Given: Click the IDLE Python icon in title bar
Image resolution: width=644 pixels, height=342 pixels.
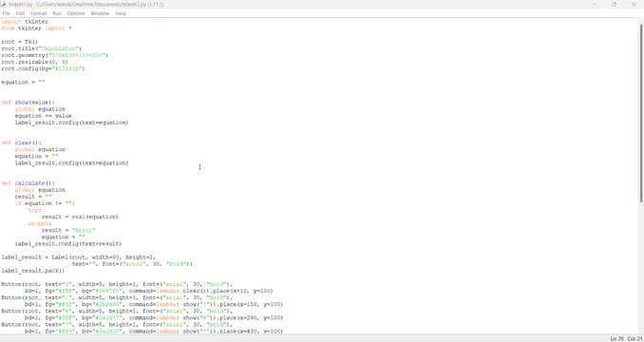Looking at the screenshot, I should (4, 4).
